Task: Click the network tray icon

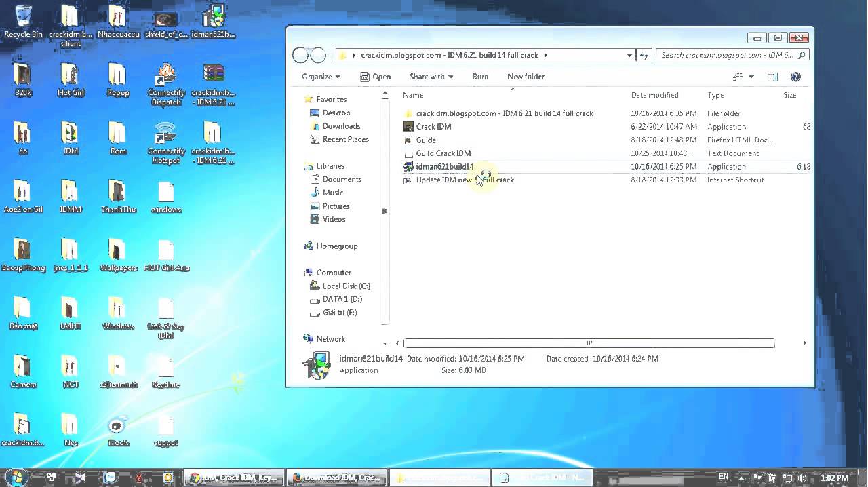Action: click(x=789, y=478)
